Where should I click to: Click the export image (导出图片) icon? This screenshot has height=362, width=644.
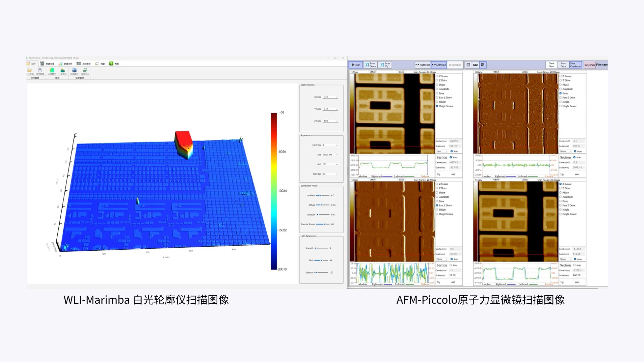point(74,71)
